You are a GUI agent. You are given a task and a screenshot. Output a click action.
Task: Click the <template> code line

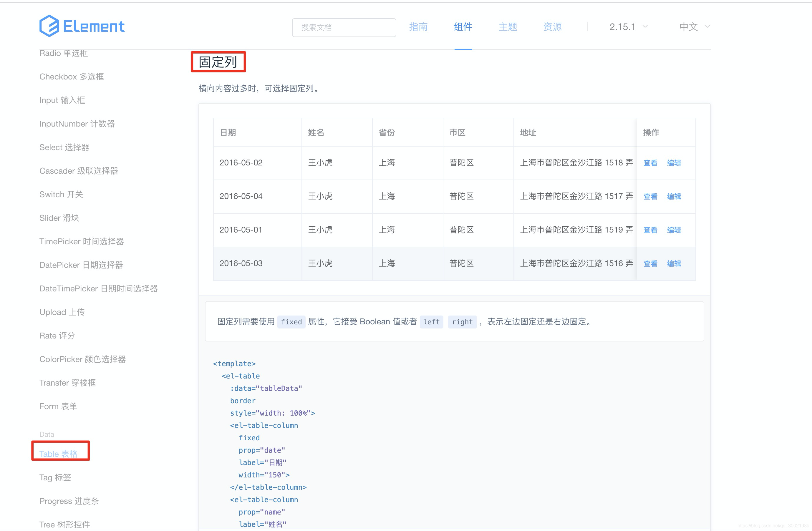point(234,364)
